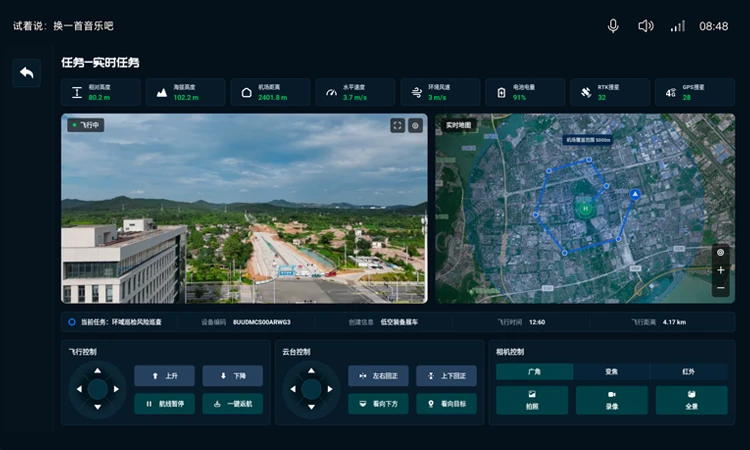The width and height of the screenshot is (750, 450).
Task: Click the 任务—实时任务 page title
Action: tap(100, 63)
